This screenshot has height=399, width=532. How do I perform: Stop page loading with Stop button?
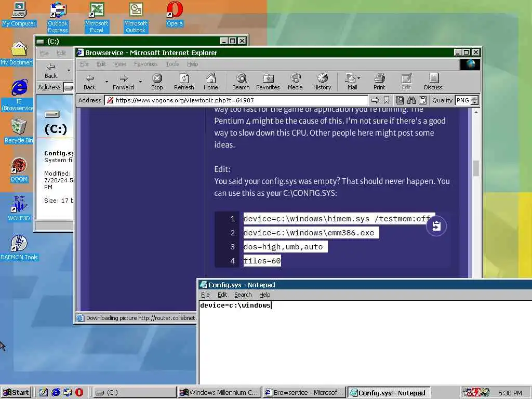click(157, 82)
